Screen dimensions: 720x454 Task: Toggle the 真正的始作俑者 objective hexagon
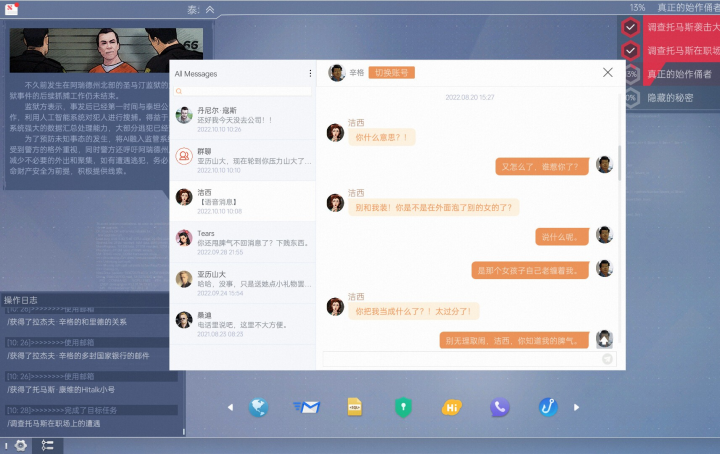631,74
